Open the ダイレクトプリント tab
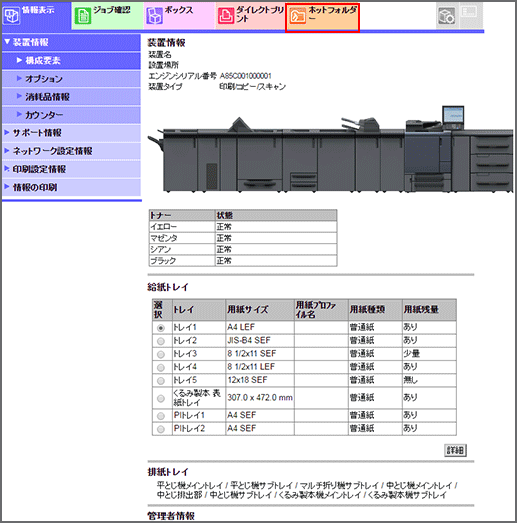The width and height of the screenshot is (517, 523). point(251,16)
